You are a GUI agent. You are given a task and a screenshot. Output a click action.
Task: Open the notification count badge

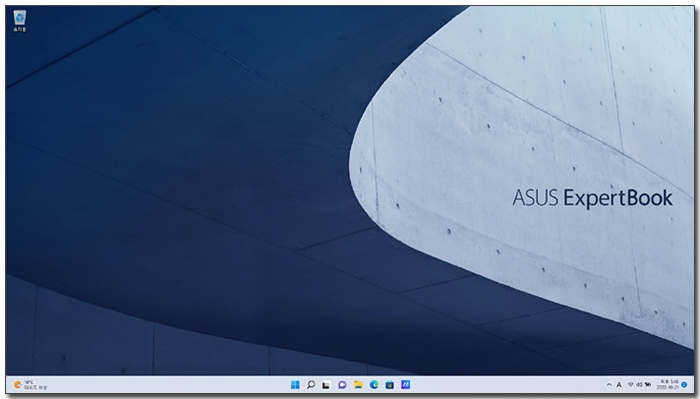684,385
